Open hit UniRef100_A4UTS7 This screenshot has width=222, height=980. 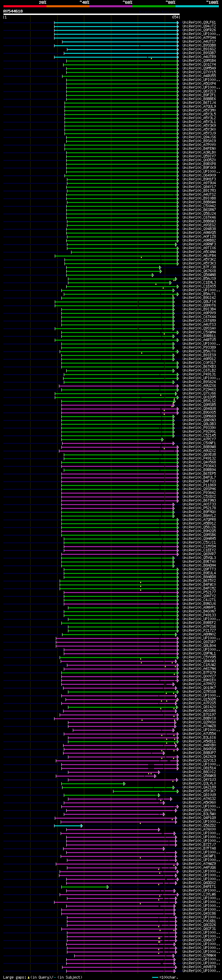pos(199,41)
